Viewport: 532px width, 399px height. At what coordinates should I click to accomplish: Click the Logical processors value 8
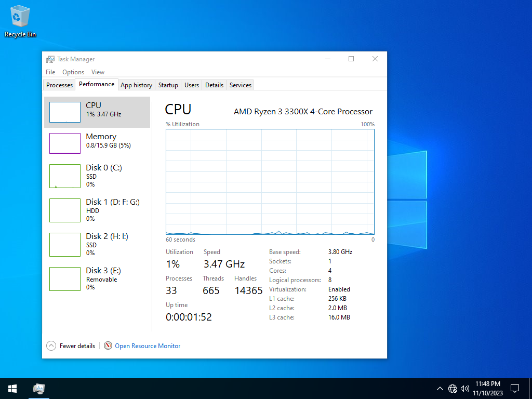click(330, 280)
